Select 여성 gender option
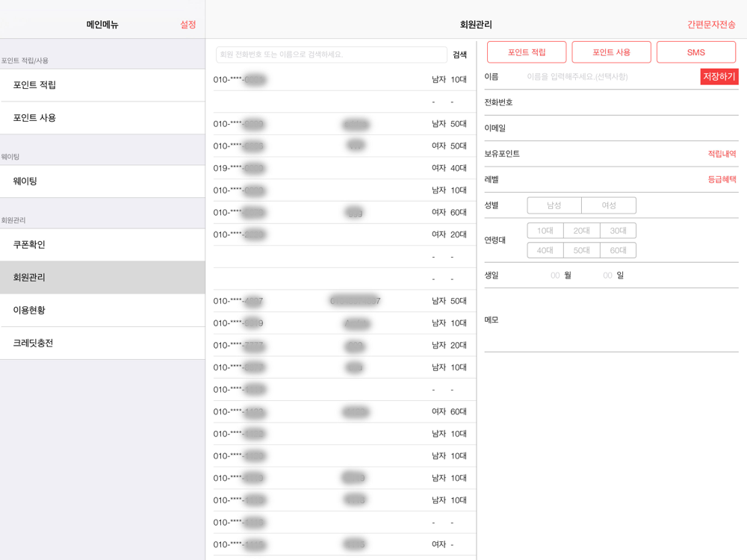Image resolution: width=747 pixels, height=560 pixels. (609, 205)
